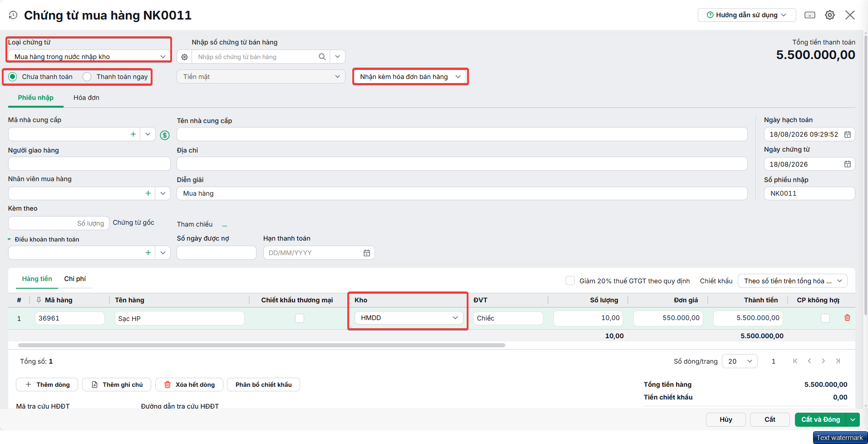This screenshot has width=868, height=444.
Task: Add a new payment term with the plus icon
Action: point(148,253)
